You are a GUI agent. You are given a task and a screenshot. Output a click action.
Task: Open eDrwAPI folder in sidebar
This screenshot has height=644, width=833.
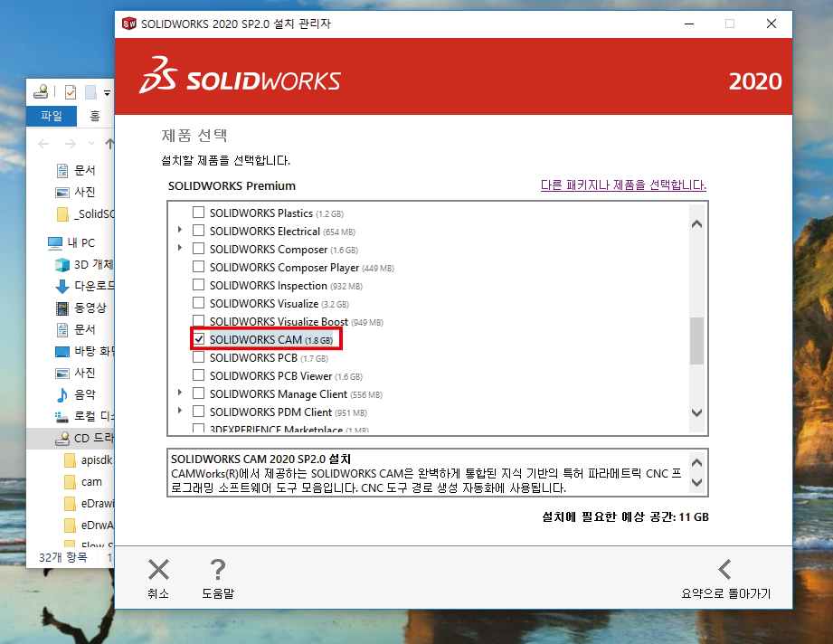point(89,525)
